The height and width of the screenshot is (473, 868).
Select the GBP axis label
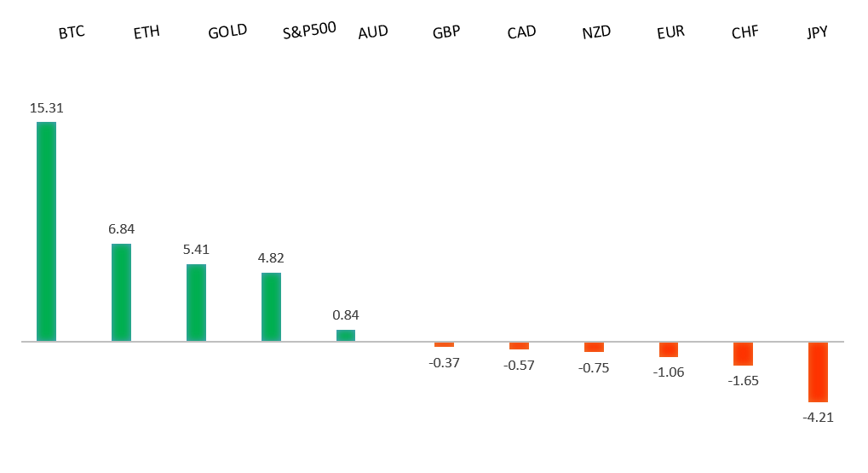[446, 33]
